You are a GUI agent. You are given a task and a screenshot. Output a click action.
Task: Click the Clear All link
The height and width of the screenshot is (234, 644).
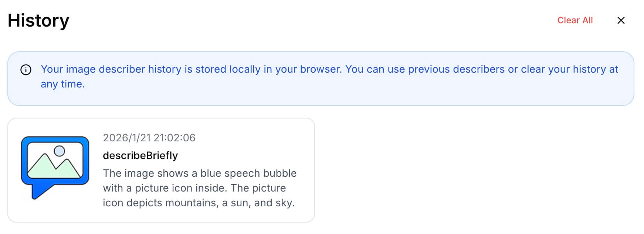pos(575,20)
